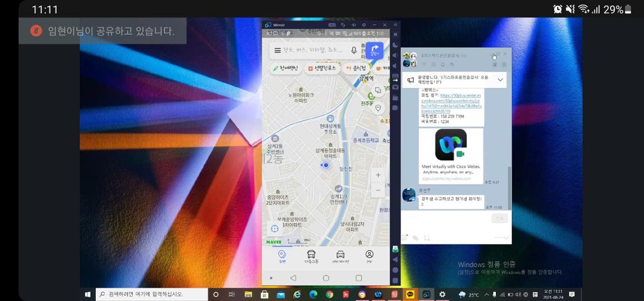The width and height of the screenshot is (644, 301).
Task: Tap the Android recents square button
Action: [x=358, y=278]
